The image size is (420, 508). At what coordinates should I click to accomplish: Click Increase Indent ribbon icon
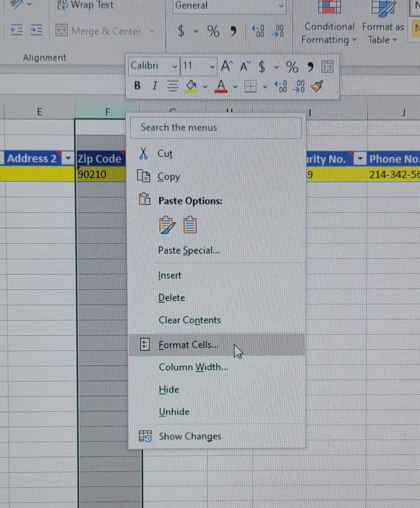[x=36, y=30]
